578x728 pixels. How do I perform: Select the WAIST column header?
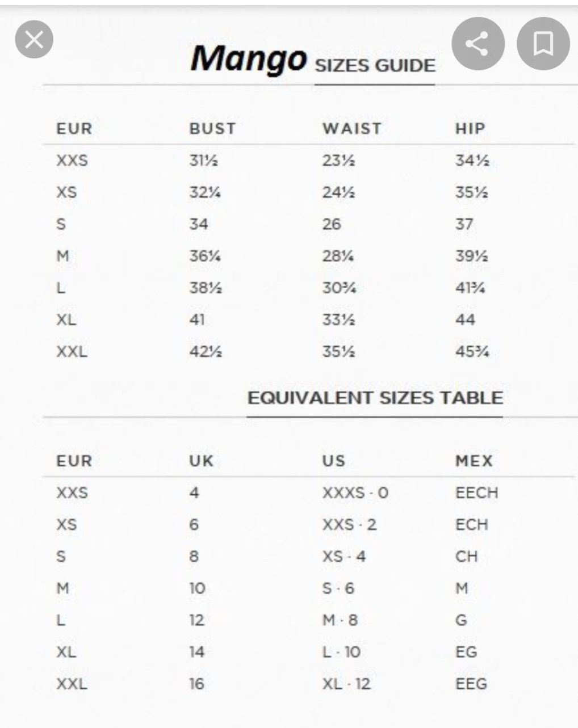point(352,129)
